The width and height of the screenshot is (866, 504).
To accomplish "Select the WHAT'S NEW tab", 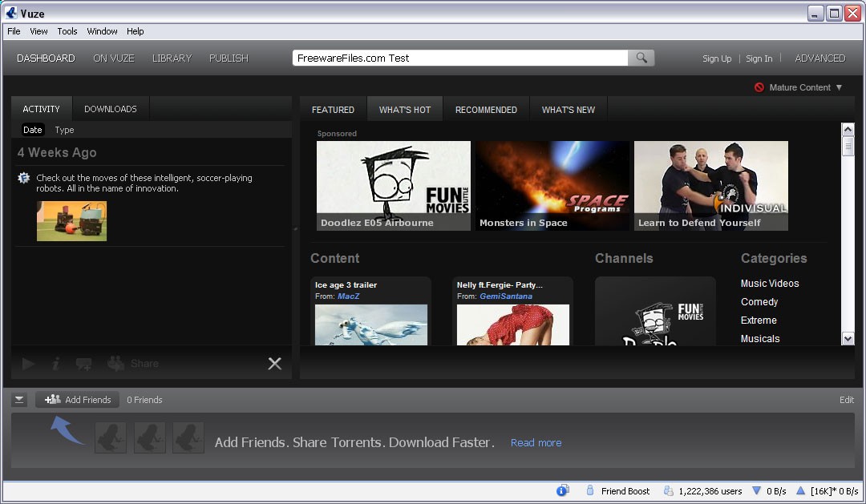I will coord(569,110).
